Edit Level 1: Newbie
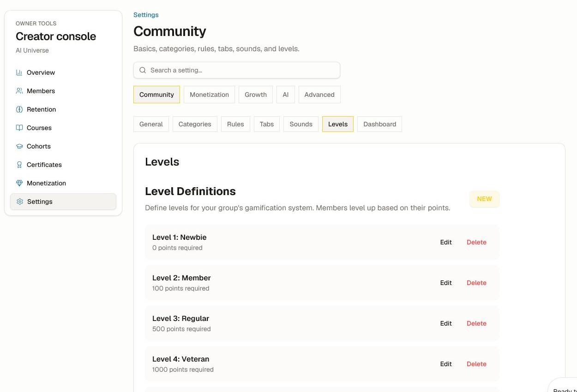This screenshot has height=392, width=577. click(x=446, y=242)
